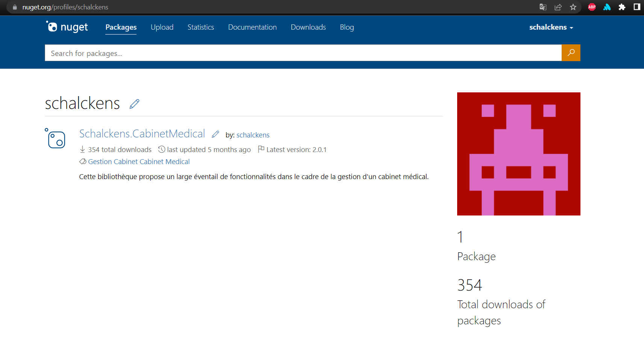Navigate to Downloads in navbar

click(308, 27)
